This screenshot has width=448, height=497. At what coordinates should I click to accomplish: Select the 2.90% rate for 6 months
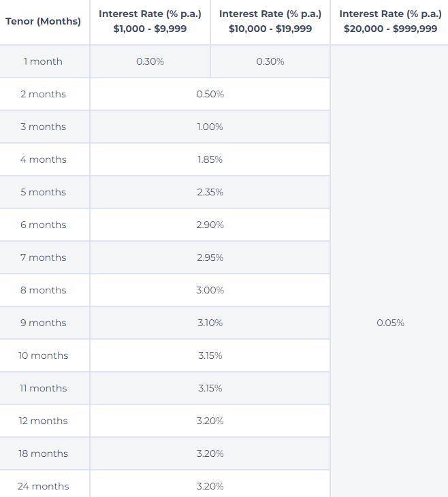tap(210, 225)
